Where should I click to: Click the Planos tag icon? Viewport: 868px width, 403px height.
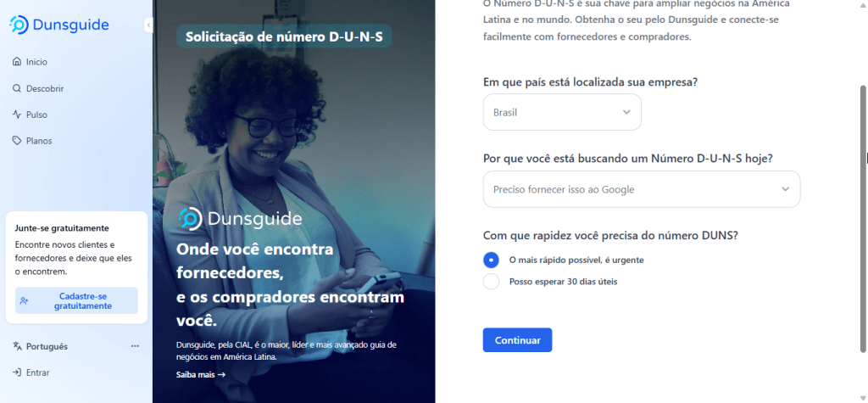click(17, 141)
